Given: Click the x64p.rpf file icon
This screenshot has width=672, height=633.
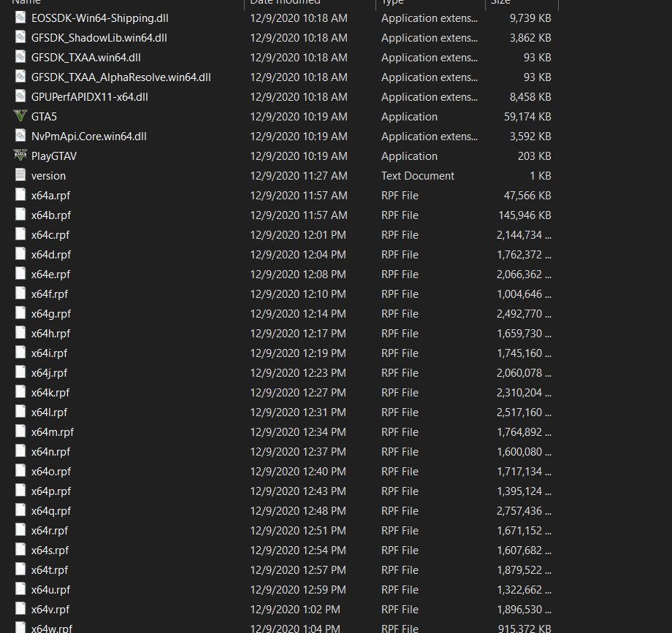Looking at the screenshot, I should pyautogui.click(x=20, y=491).
